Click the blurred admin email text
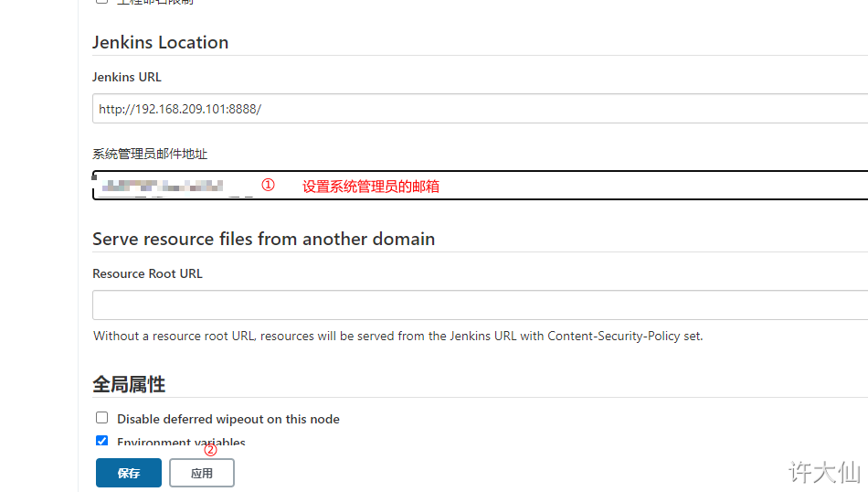The height and width of the screenshot is (492, 868). tap(163, 187)
